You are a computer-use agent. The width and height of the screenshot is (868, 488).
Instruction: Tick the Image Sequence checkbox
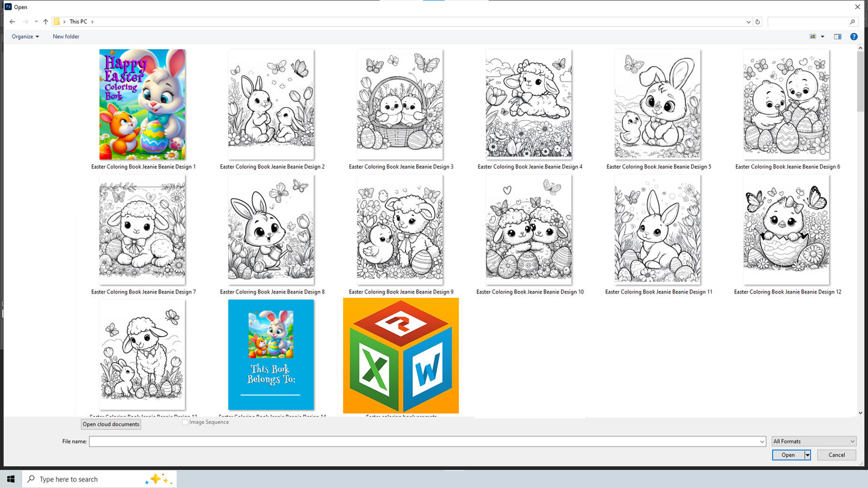click(185, 423)
